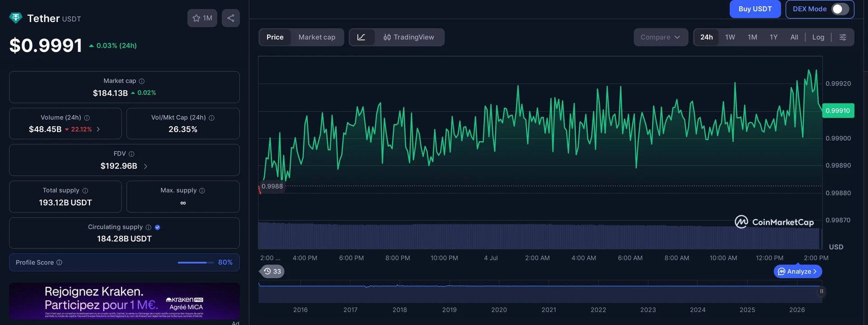Screen dimensions: 868x325
Task: Open Profile Score info icon
Action: 59,263
